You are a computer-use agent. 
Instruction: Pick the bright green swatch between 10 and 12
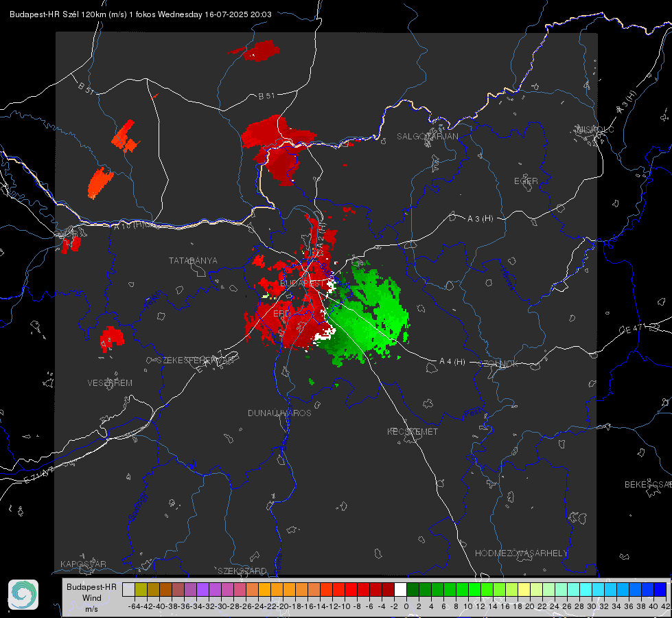pyautogui.click(x=474, y=589)
